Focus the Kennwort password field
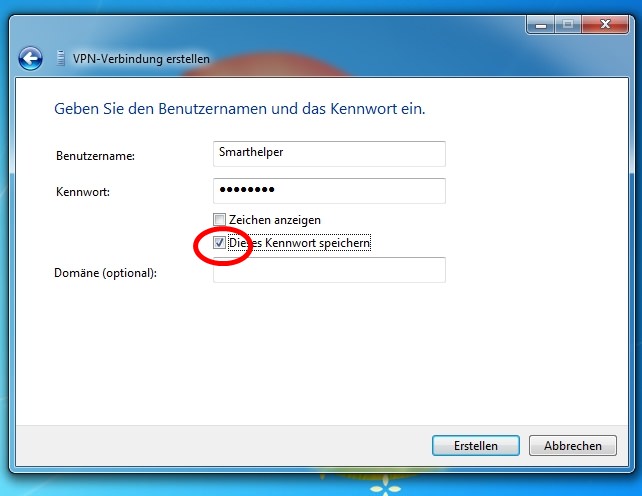The width and height of the screenshot is (642, 496). pyautogui.click(x=329, y=190)
